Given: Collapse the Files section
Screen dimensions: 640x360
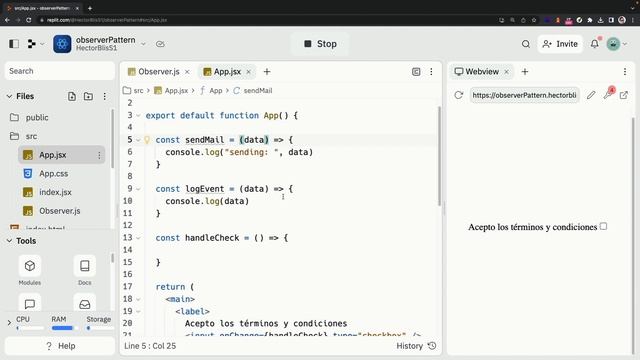Looking at the screenshot, I should pyautogui.click(x=9, y=96).
